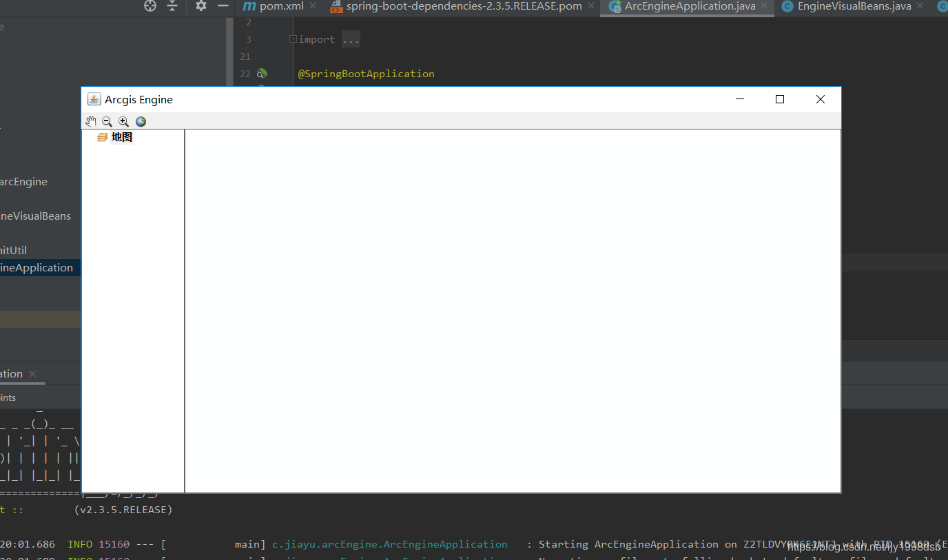Close the run configuration tab in Run panel
This screenshot has height=560, width=948.
32,374
